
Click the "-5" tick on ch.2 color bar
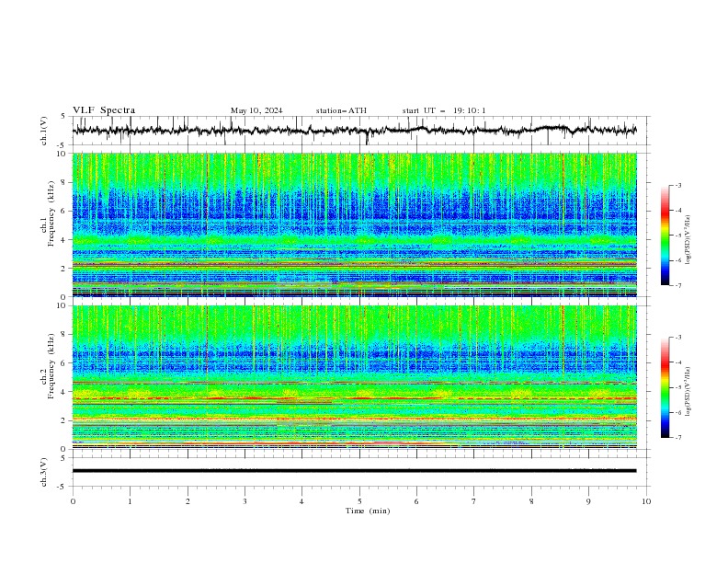pyautogui.click(x=677, y=387)
